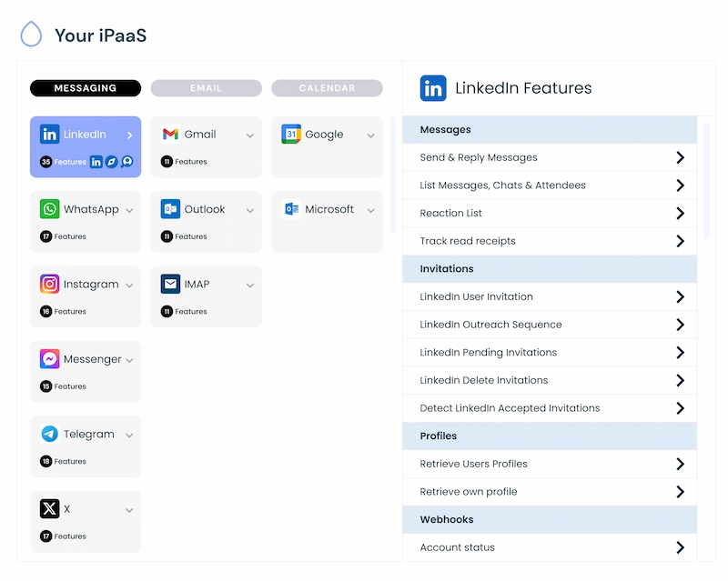The width and height of the screenshot is (728, 581).
Task: Click the LinkedIn Recruiter icon in the card
Action: tap(127, 162)
